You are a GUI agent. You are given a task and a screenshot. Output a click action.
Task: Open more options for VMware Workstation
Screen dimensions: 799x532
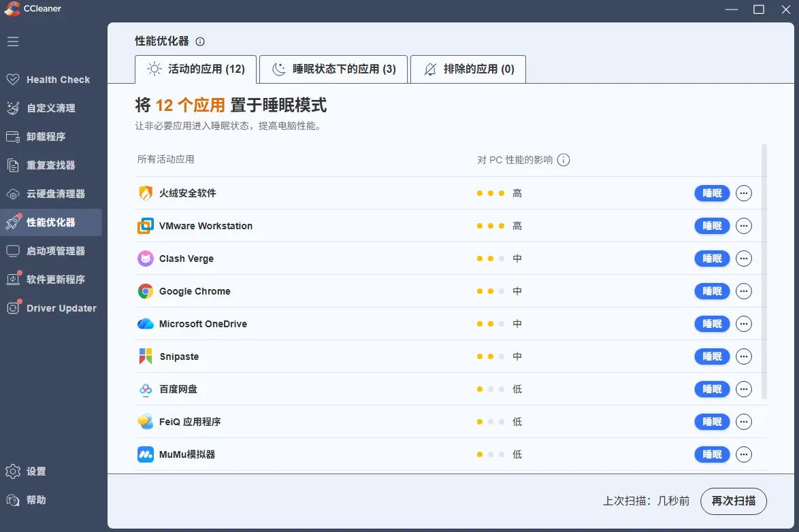click(x=744, y=226)
